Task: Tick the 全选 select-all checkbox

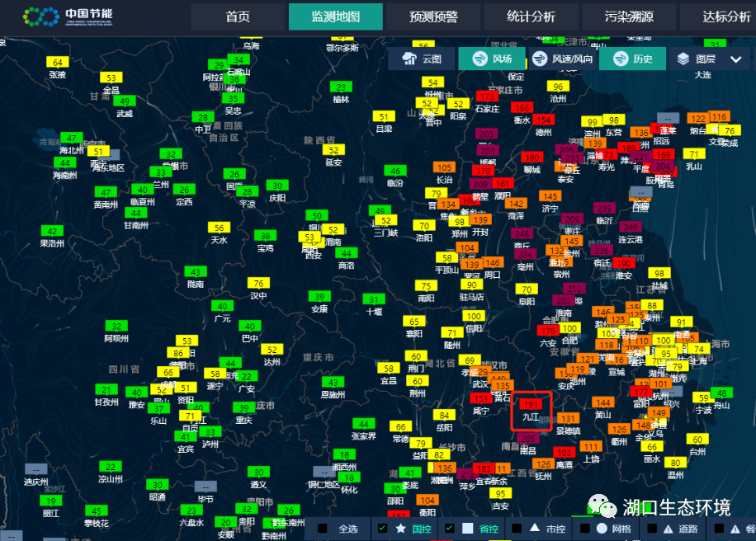Action: coord(322,528)
